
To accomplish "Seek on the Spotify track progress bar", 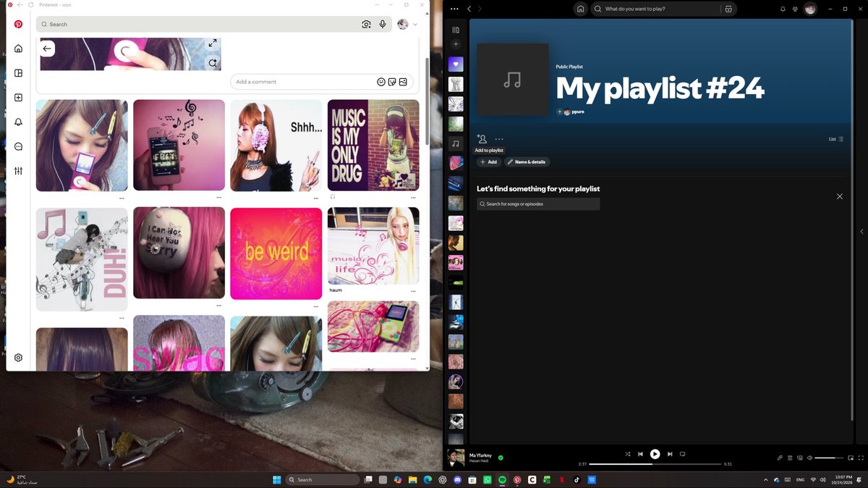I will coord(655,464).
